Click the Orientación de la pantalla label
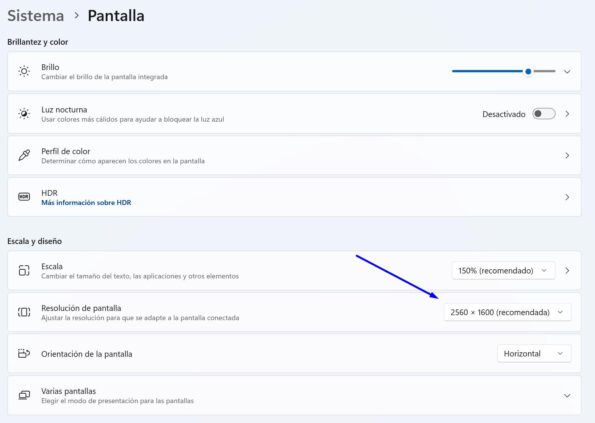The width and height of the screenshot is (595, 423). click(87, 354)
